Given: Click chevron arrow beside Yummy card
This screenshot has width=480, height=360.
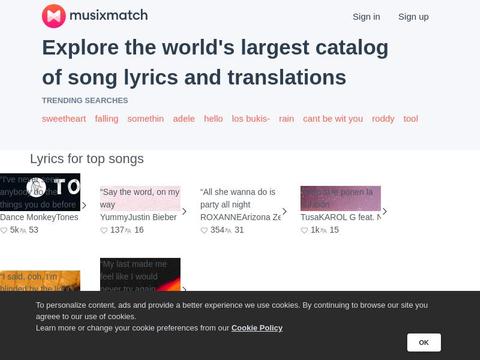Looking at the screenshot, I should click(184, 211).
